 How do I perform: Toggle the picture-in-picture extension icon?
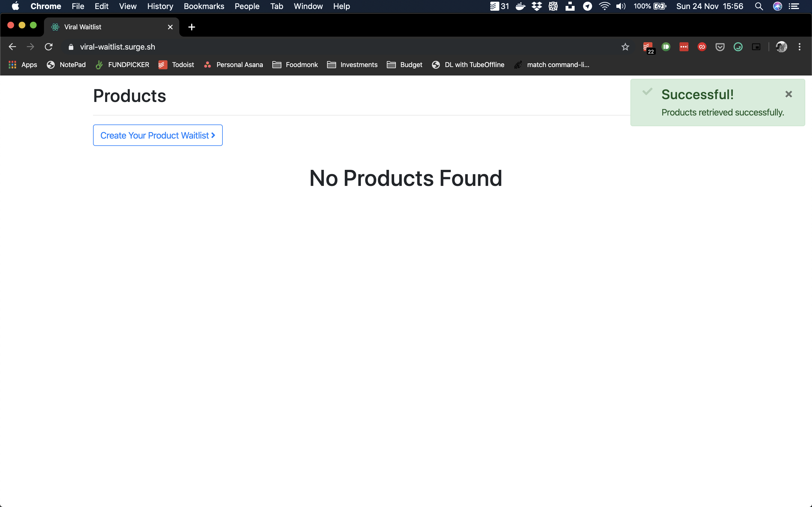click(x=756, y=47)
